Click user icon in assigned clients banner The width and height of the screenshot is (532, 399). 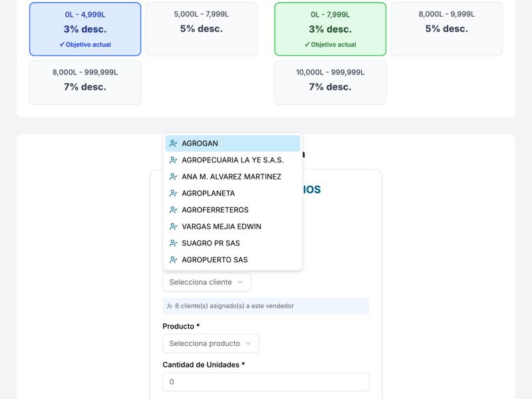tap(170, 306)
